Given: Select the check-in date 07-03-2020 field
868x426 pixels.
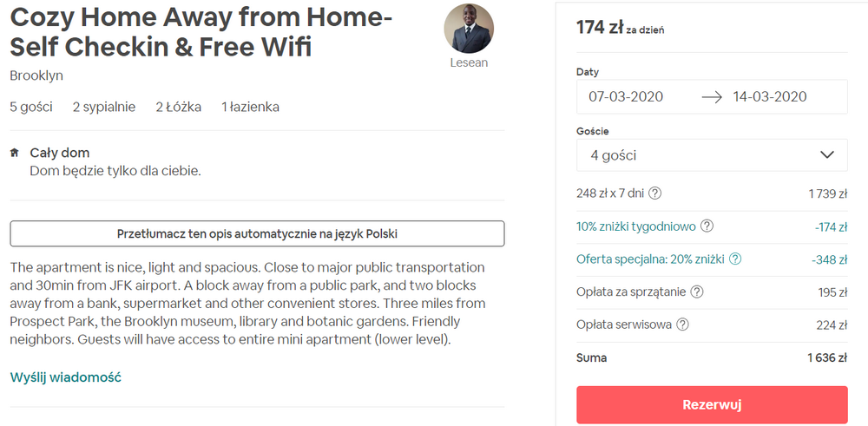Looking at the screenshot, I should [x=626, y=97].
